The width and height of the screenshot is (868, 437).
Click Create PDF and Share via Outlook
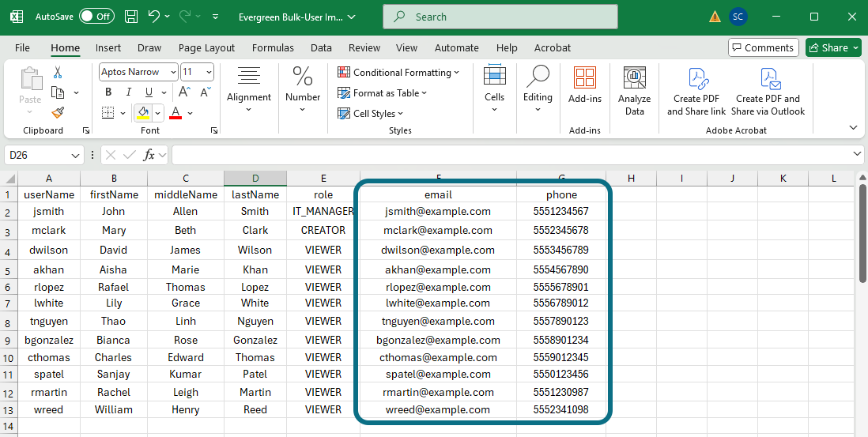pos(768,92)
